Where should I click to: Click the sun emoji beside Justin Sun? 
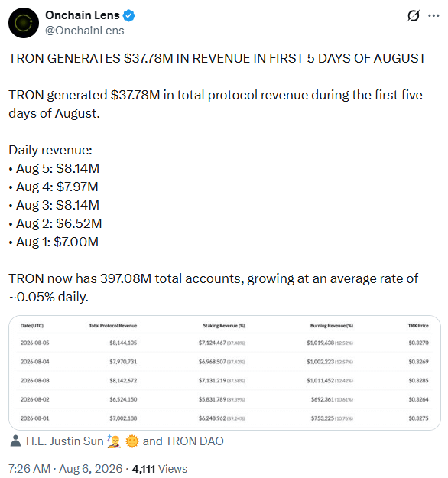point(132,441)
